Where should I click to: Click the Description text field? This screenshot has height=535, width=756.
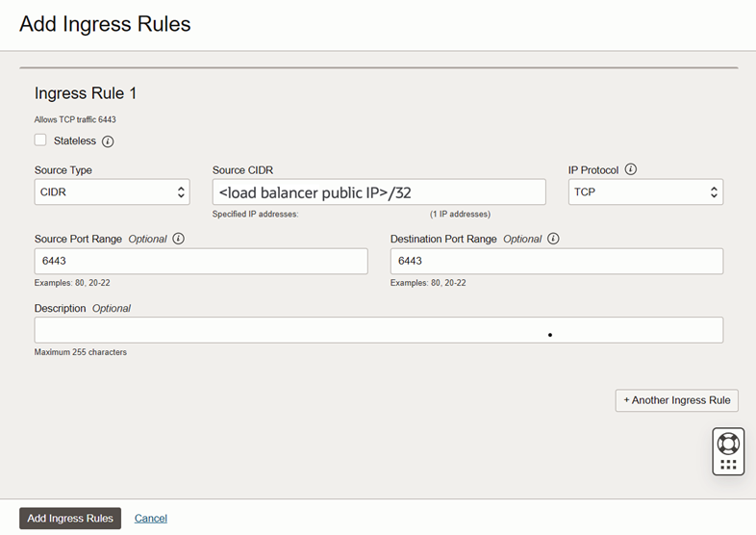[x=379, y=330]
